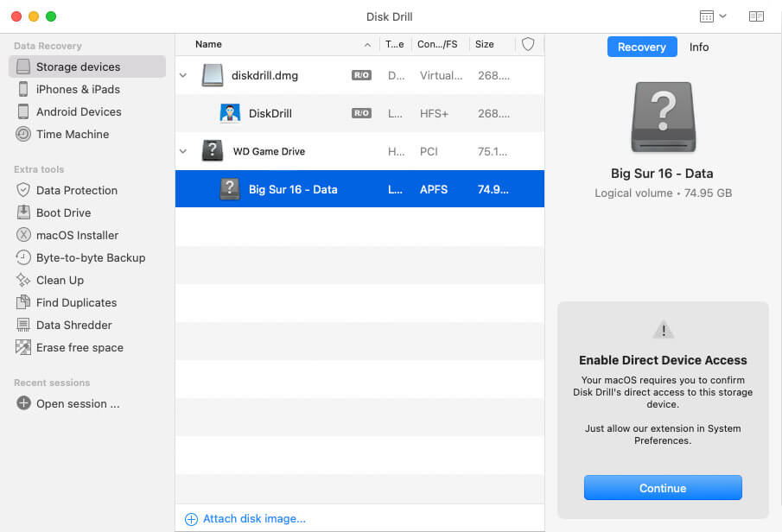Click the diskdrill.dmg drive icon
782x532 pixels.
pos(213,75)
